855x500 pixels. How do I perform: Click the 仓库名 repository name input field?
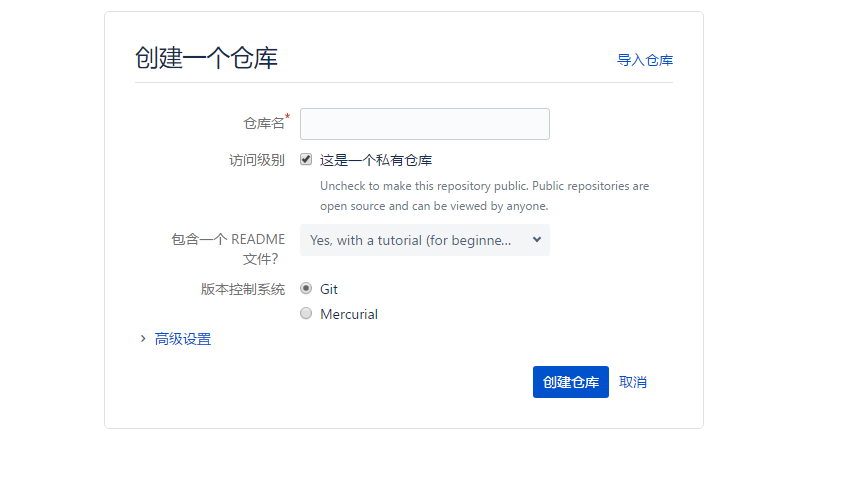click(425, 124)
